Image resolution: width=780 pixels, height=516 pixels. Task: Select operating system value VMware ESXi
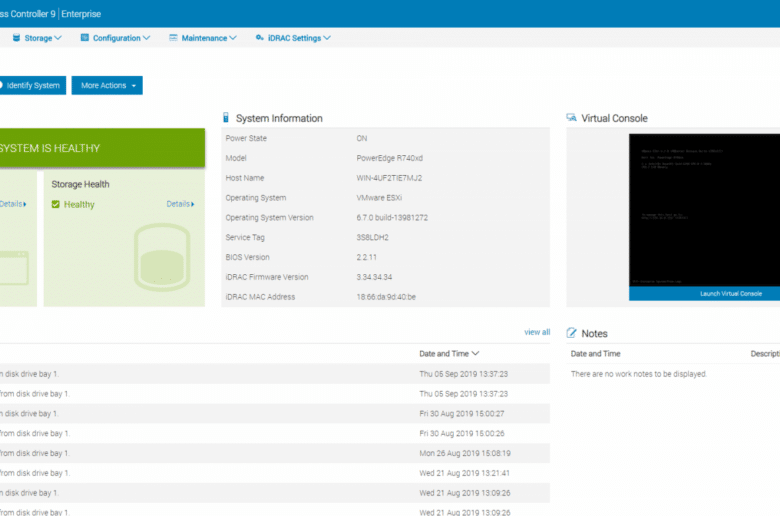point(379,198)
